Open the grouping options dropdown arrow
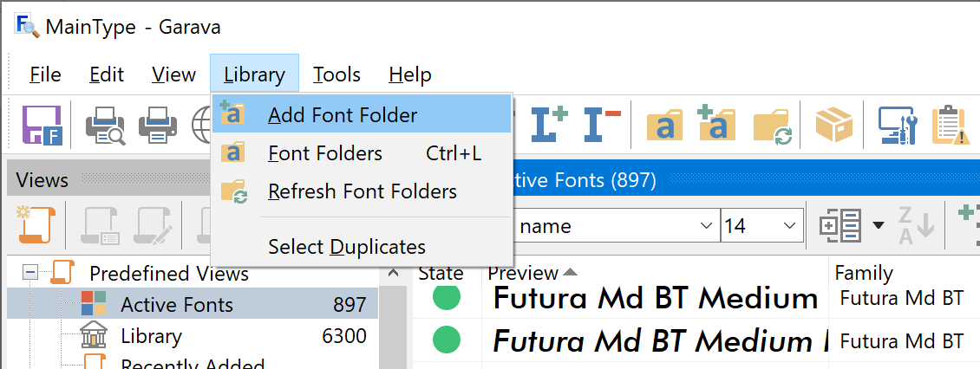 (879, 225)
